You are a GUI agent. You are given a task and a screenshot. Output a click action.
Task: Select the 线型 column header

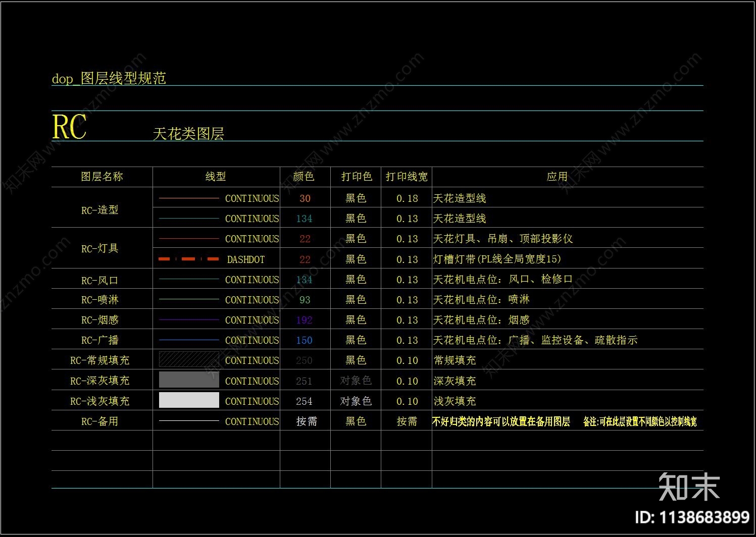point(216,177)
